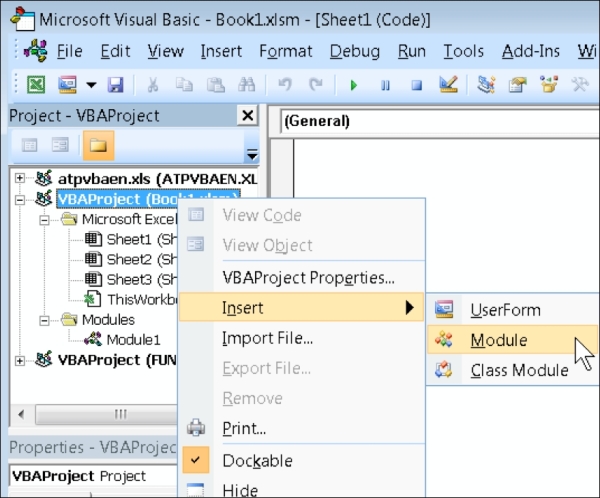This screenshot has height=498, width=600.
Task: Open the Add-Ins menu
Action: 531,51
